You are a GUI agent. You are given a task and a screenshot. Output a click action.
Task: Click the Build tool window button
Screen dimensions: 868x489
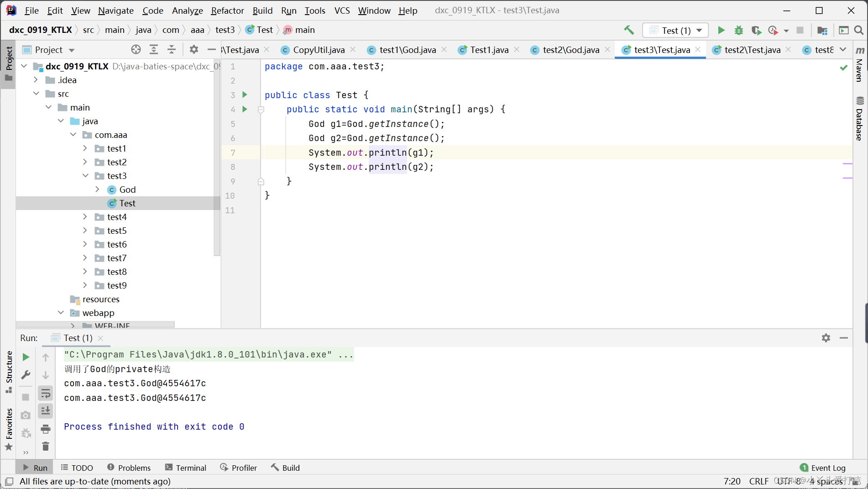click(x=285, y=468)
